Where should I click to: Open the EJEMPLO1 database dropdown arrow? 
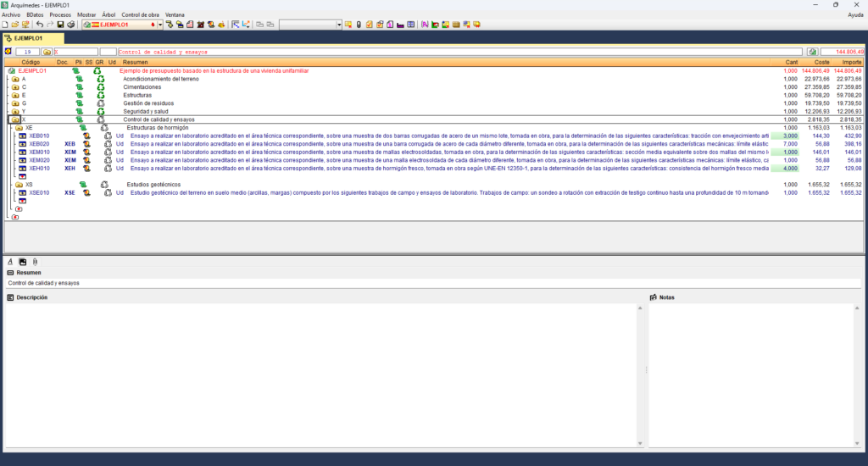point(160,25)
